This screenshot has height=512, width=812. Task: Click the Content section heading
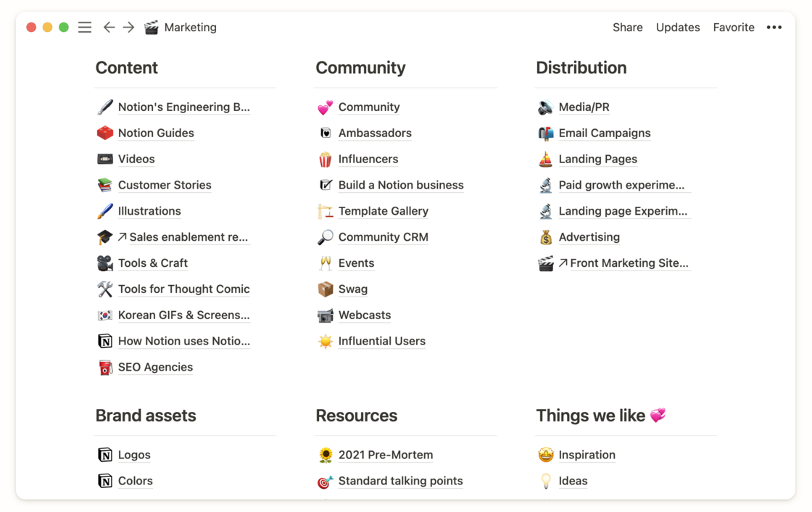(127, 68)
